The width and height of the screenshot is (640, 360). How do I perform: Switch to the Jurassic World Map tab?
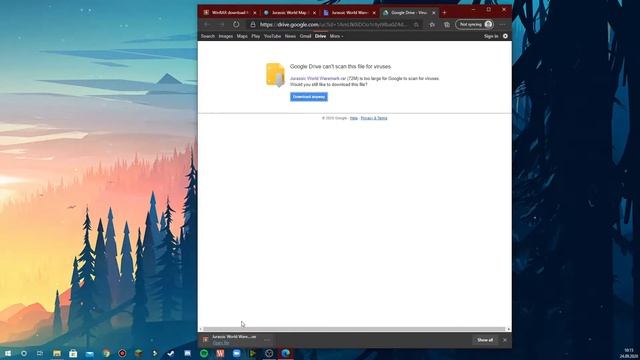[289, 13]
